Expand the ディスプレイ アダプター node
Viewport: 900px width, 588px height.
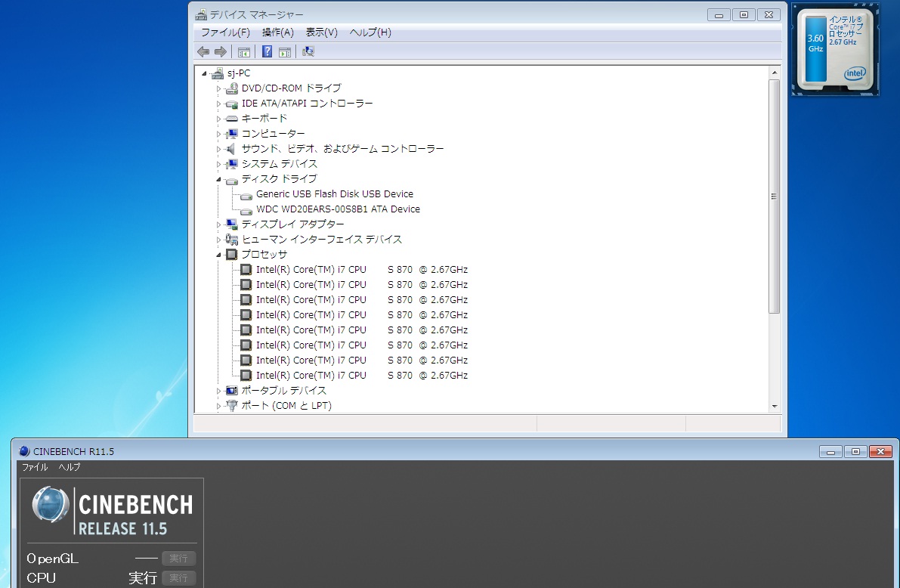(x=218, y=224)
